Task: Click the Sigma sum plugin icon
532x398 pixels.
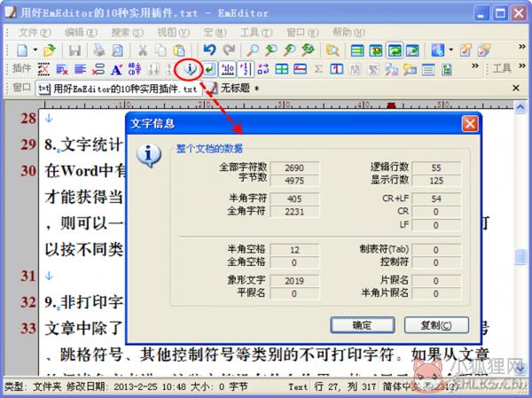Action: (x=318, y=69)
